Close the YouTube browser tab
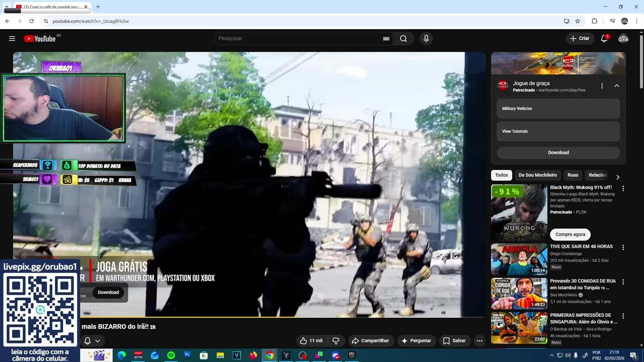This screenshot has height=362, width=644. [86, 7]
